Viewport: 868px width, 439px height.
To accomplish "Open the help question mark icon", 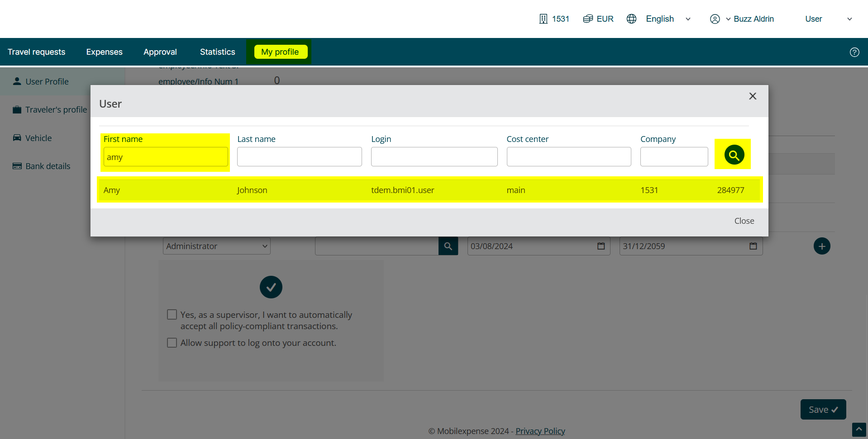I will 854,52.
